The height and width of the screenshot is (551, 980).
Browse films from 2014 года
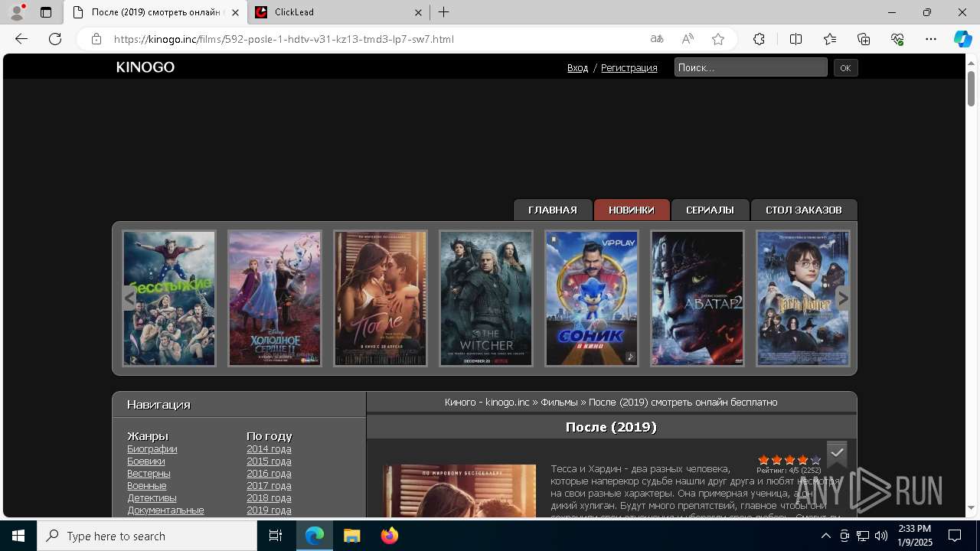click(x=269, y=449)
